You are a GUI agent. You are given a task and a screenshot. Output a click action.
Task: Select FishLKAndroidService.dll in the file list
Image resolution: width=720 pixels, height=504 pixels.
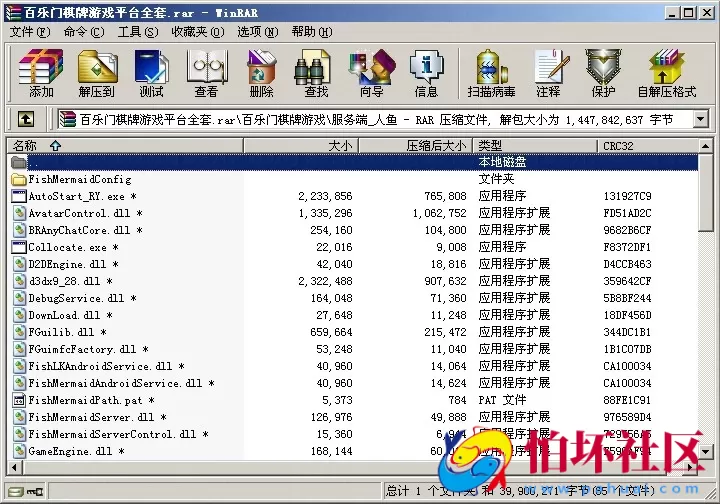tap(106, 366)
